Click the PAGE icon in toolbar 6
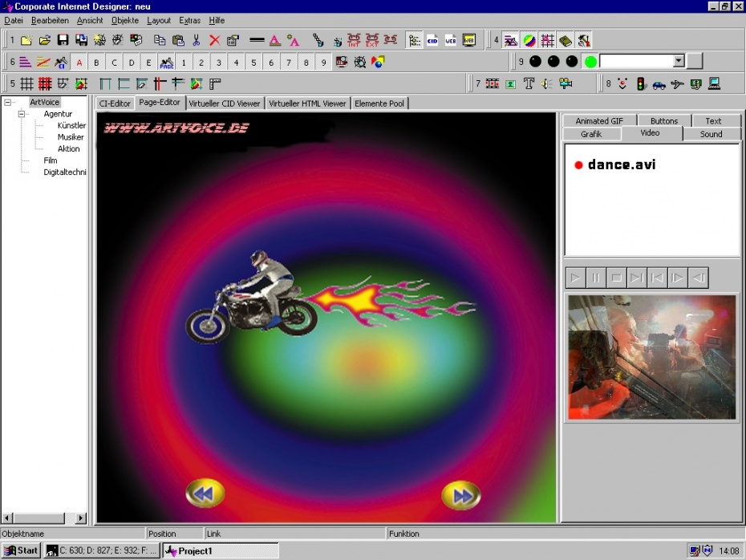The image size is (746, 560). (x=167, y=63)
